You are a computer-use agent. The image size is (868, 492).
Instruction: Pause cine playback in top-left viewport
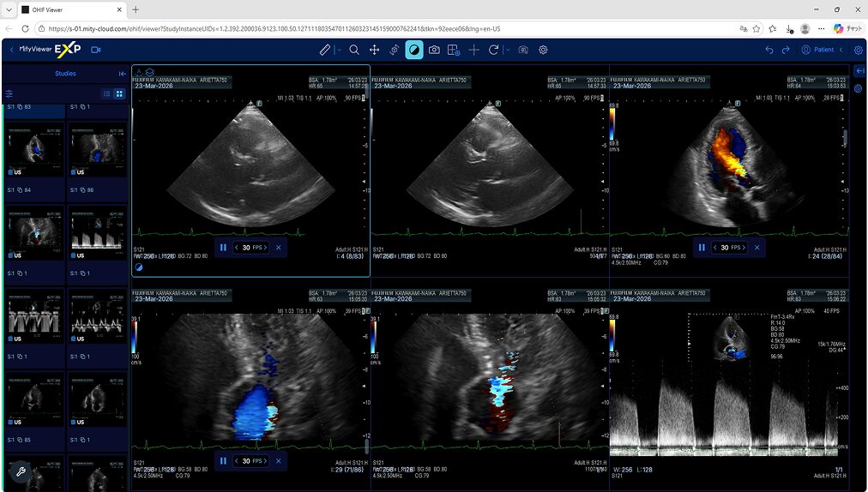(223, 248)
